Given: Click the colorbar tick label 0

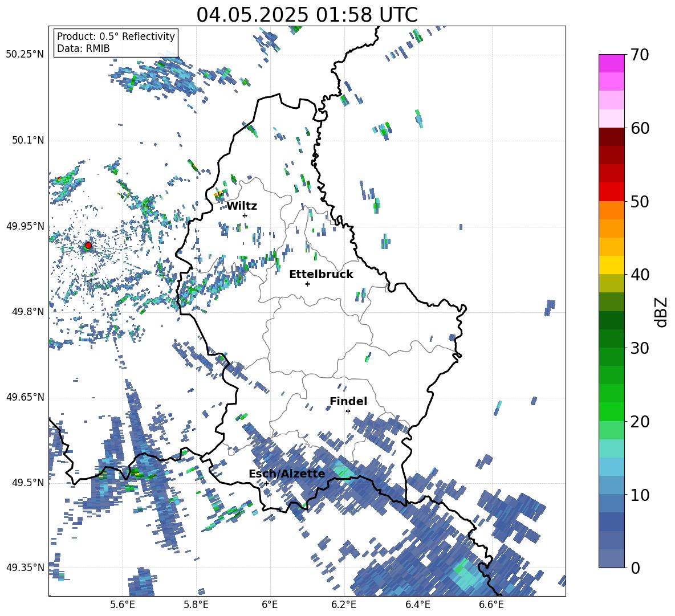Looking at the screenshot, I should pos(635,568).
